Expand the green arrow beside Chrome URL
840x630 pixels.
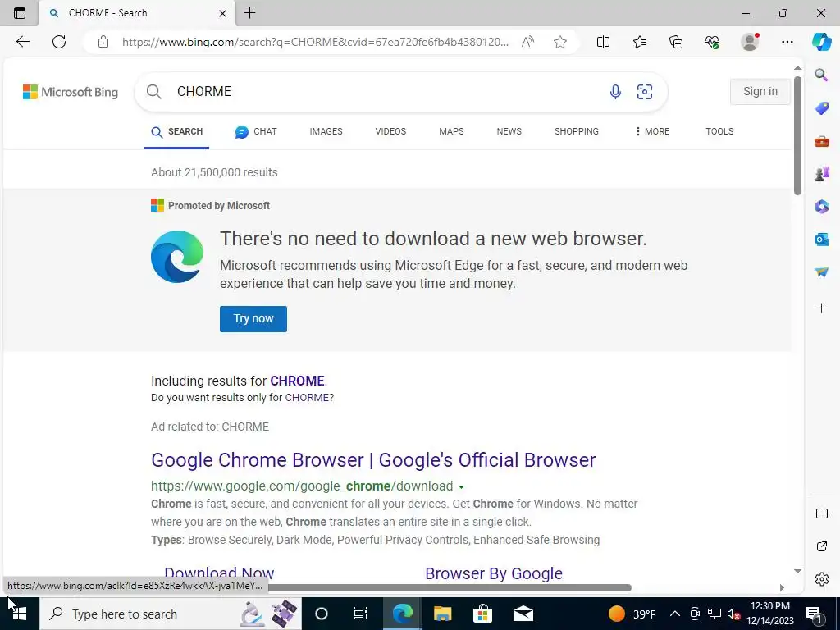click(x=461, y=487)
